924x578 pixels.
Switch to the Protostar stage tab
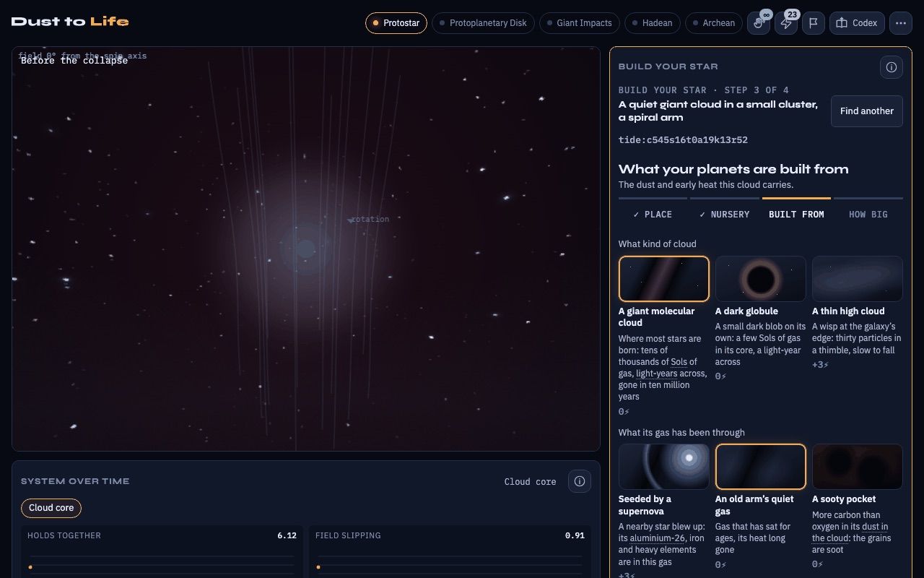[396, 23]
